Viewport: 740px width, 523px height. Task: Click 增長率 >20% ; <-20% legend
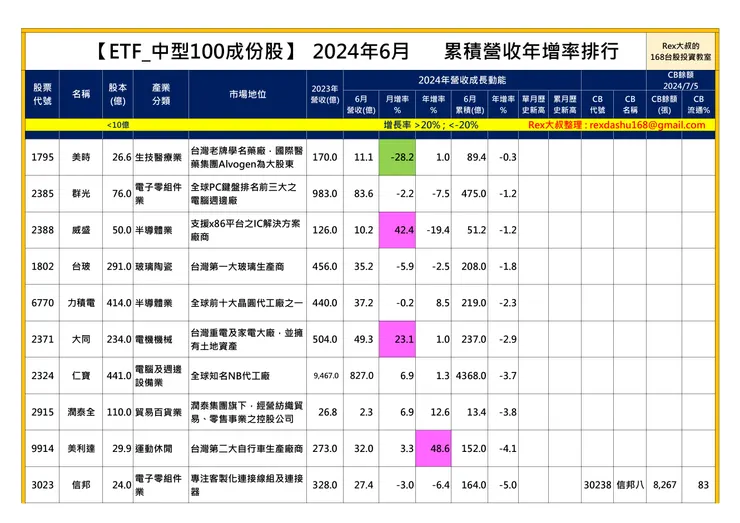430,125
